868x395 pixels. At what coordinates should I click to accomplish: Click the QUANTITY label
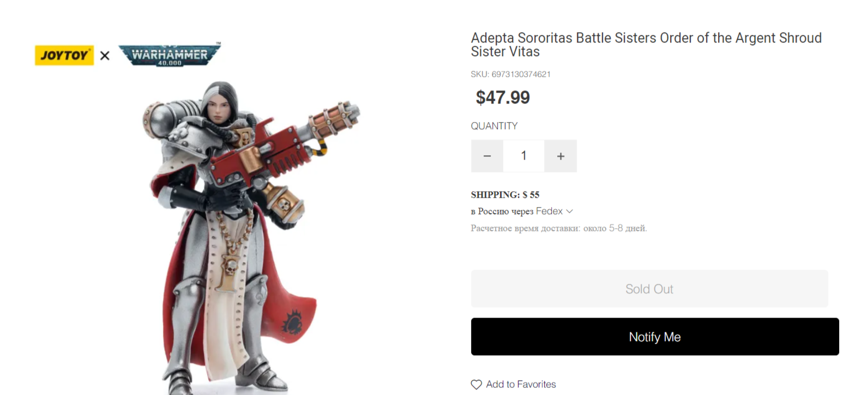494,126
